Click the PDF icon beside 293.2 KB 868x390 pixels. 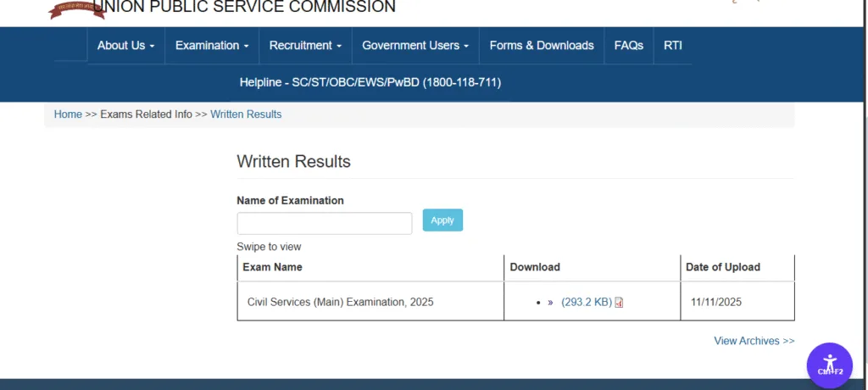619,303
